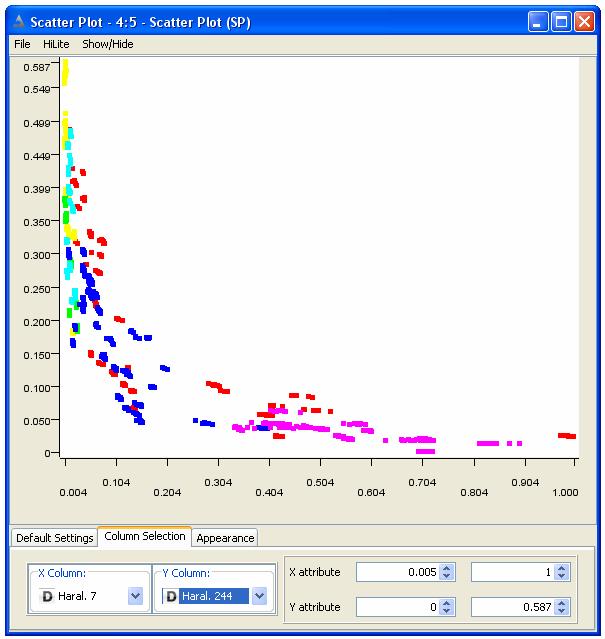The width and height of the screenshot is (605, 639).
Task: Expand the X Column dropdown
Action: tap(136, 596)
